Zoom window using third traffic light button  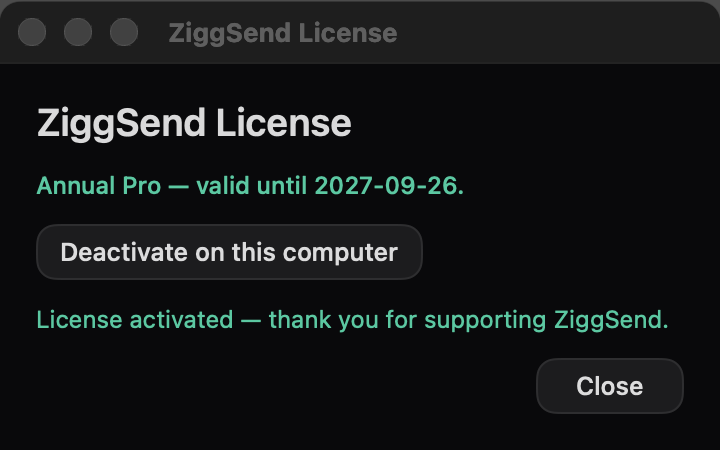124,32
